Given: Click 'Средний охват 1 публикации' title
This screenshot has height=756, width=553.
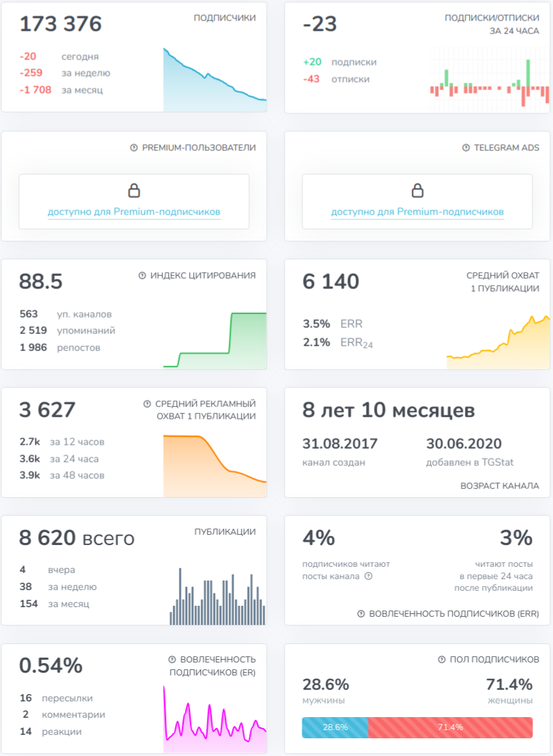Looking at the screenshot, I should coord(503,281).
